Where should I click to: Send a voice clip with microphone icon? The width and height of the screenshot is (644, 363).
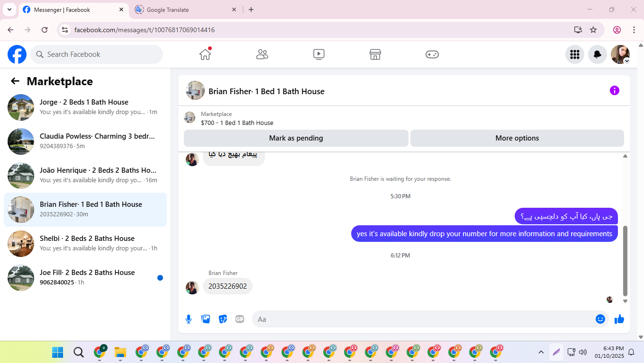[x=189, y=319]
